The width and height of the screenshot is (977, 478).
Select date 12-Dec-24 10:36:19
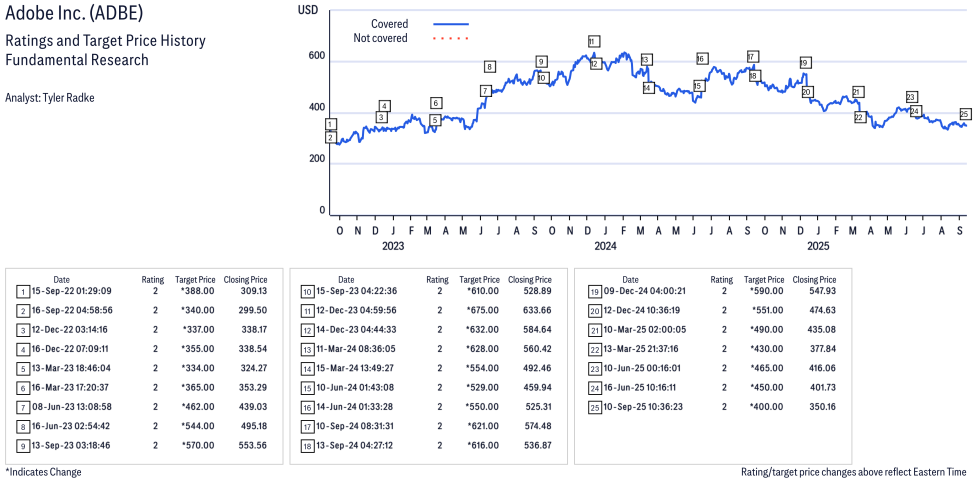644,310
